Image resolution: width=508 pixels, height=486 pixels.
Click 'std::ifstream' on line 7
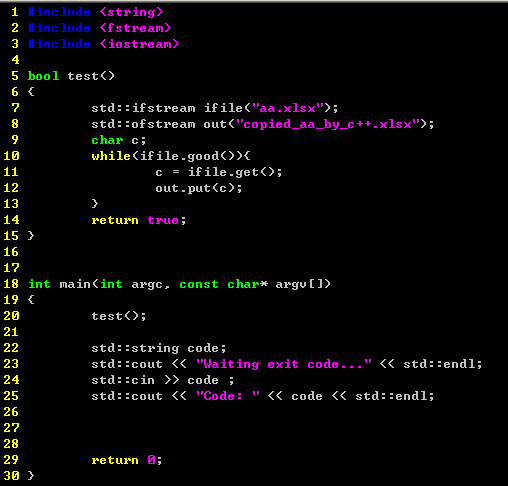point(143,108)
